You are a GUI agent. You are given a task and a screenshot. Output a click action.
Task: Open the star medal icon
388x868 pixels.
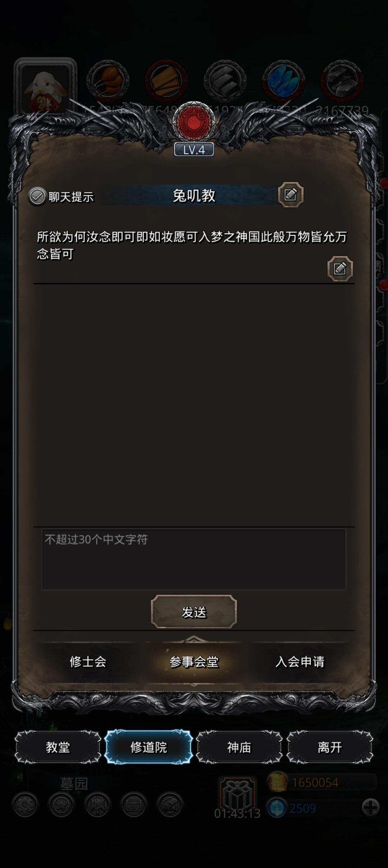(61, 805)
